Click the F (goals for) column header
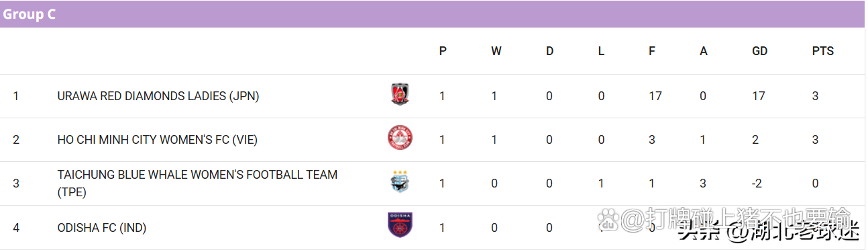 [x=652, y=51]
